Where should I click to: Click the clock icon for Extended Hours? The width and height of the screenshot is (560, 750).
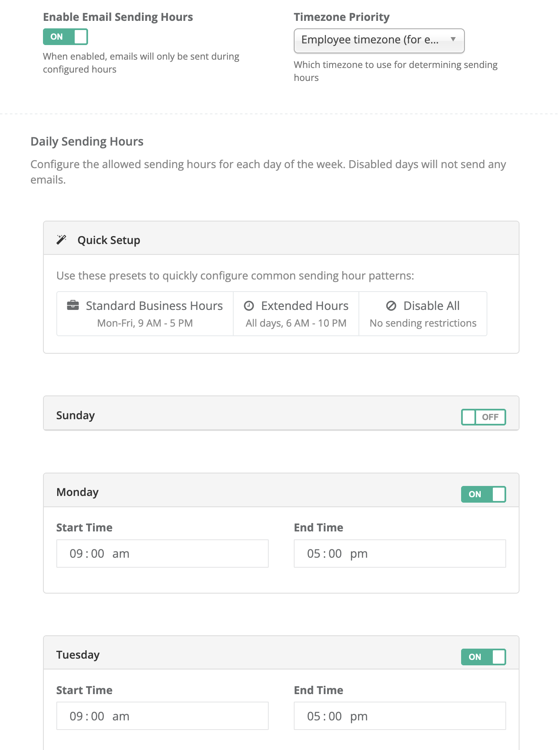coord(249,306)
